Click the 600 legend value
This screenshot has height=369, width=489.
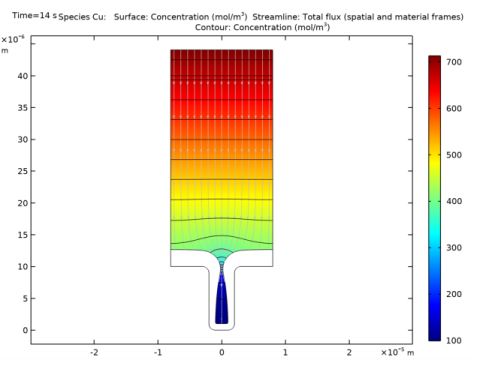pyautogui.click(x=454, y=108)
